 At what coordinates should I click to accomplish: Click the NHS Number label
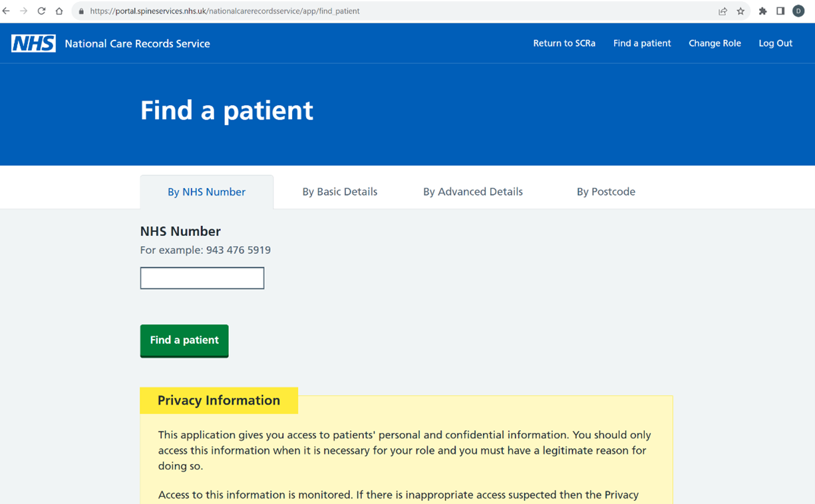[180, 231]
